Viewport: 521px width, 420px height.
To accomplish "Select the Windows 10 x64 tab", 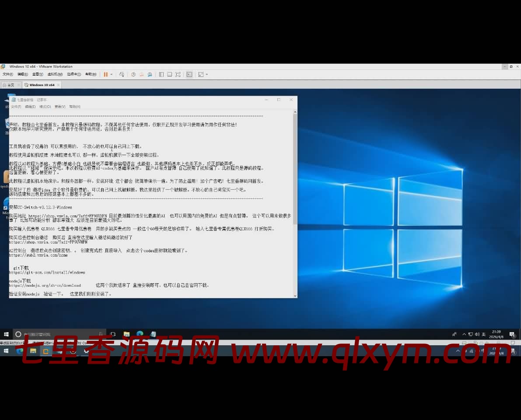I will 42,85.
